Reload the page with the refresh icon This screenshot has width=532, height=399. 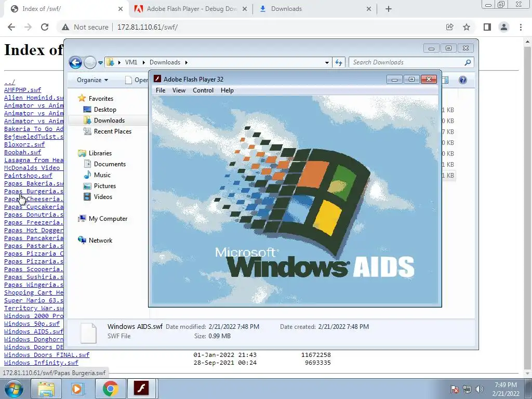45,27
